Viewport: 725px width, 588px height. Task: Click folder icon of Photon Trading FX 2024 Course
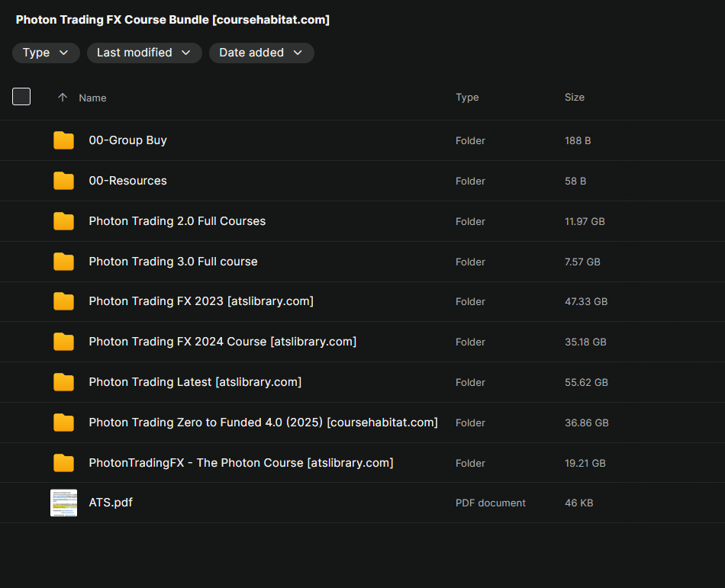coord(64,342)
